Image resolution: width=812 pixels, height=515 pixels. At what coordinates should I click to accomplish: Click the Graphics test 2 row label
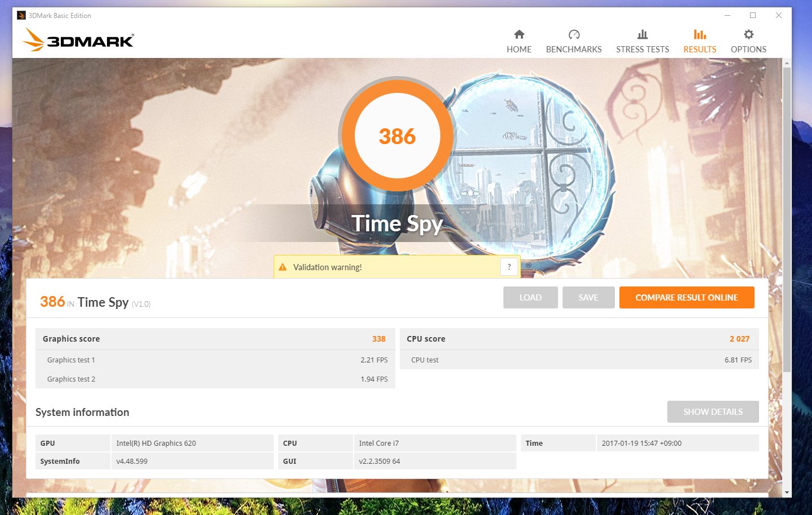pyautogui.click(x=71, y=379)
